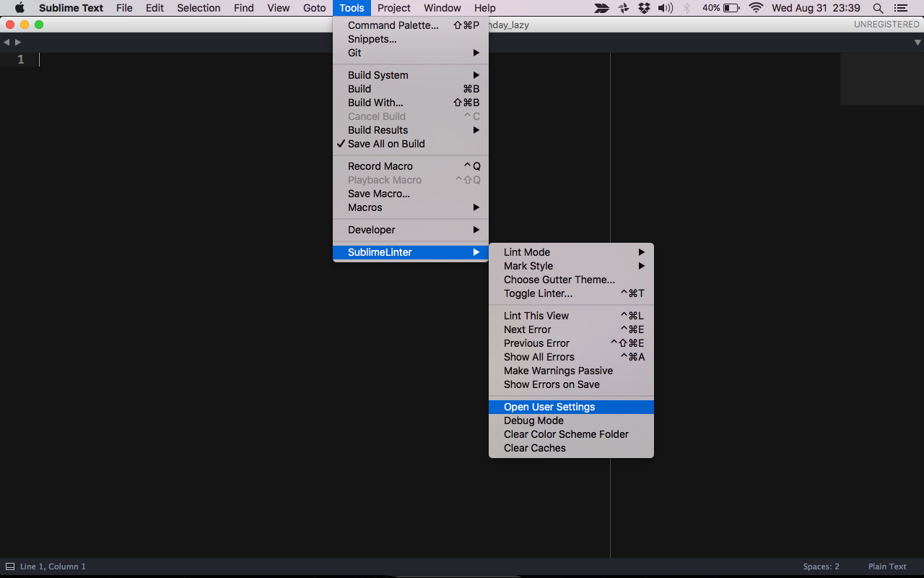This screenshot has width=924, height=578.
Task: Open the Help menu
Action: (485, 8)
